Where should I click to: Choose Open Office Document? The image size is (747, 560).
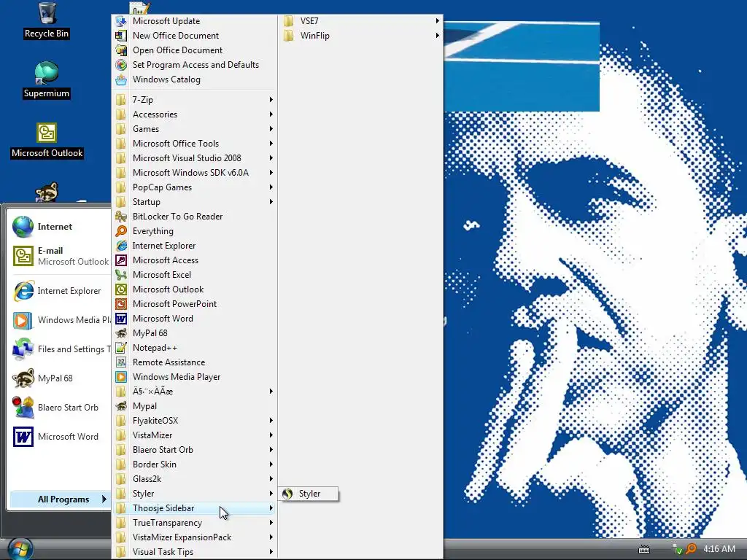tap(194, 50)
